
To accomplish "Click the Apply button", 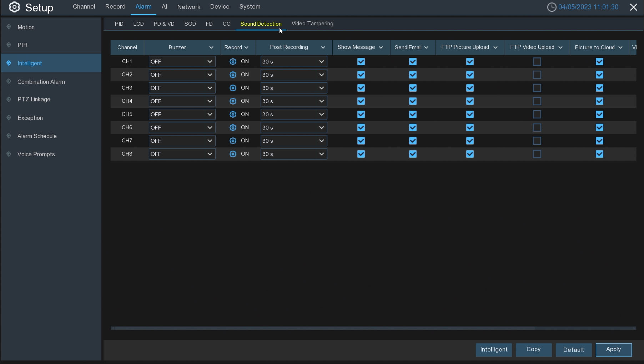I will 614,350.
